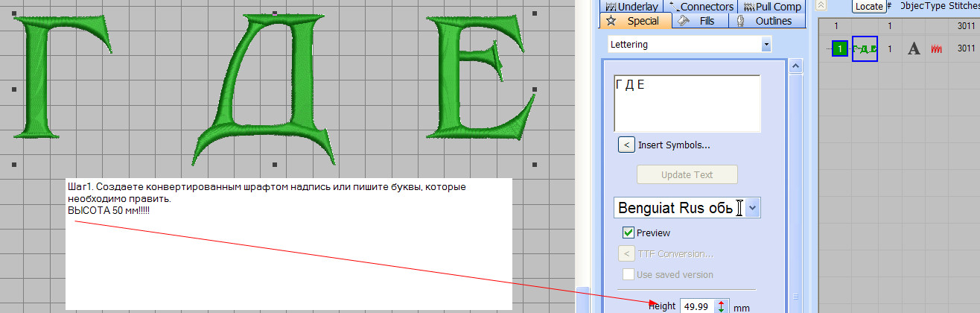This screenshot has width=980, height=313.
Task: Click the Update Text button
Action: pos(687,175)
